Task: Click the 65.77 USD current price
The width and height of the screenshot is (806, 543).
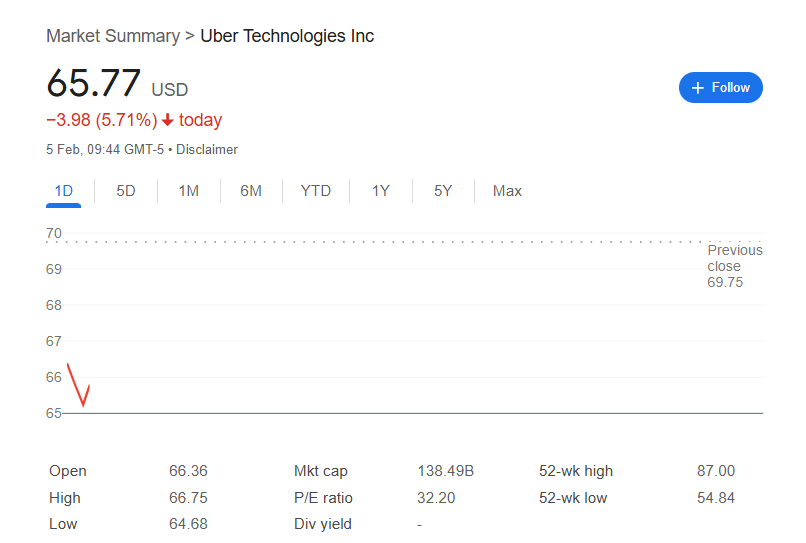Action: click(116, 84)
